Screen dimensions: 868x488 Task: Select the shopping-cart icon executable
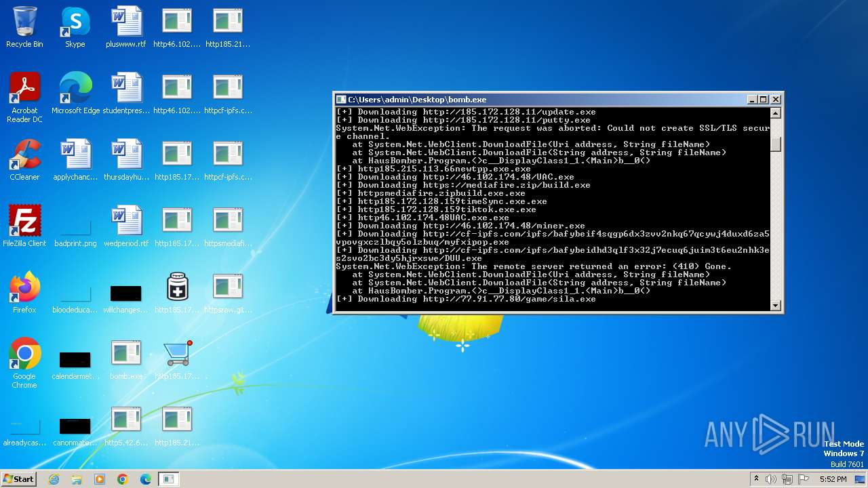pyautogui.click(x=177, y=360)
